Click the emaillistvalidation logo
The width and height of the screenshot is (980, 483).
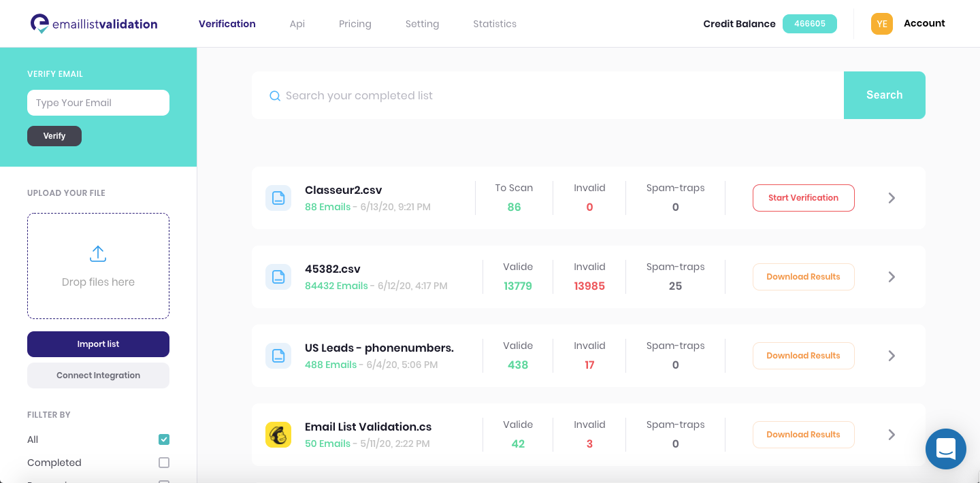(94, 23)
